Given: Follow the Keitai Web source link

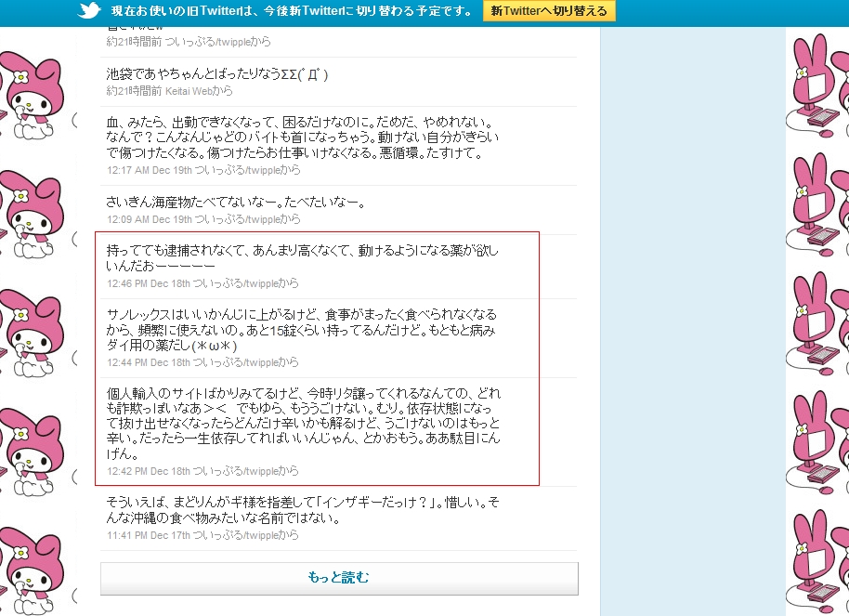Looking at the screenshot, I should (189, 91).
